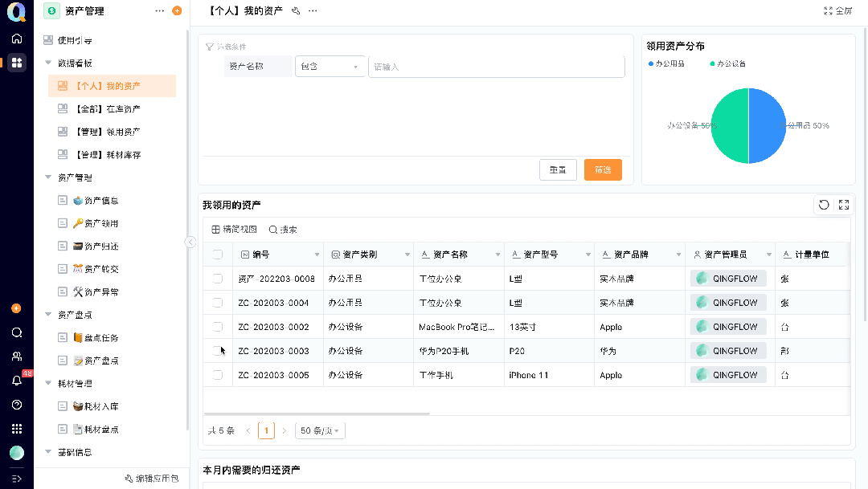Open the notification bell with badge 48

[16, 380]
